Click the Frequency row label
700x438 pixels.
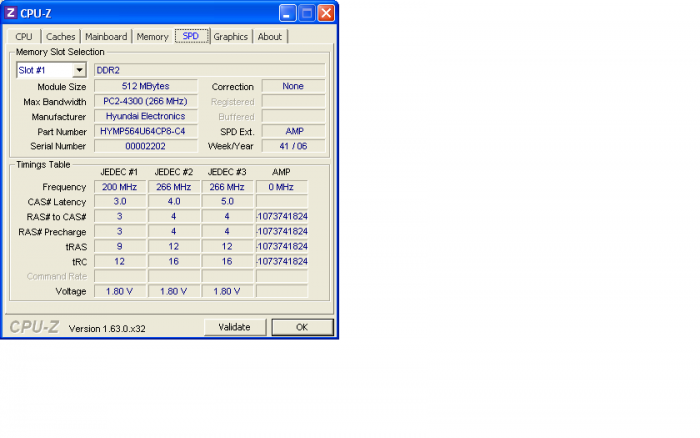(x=64, y=187)
